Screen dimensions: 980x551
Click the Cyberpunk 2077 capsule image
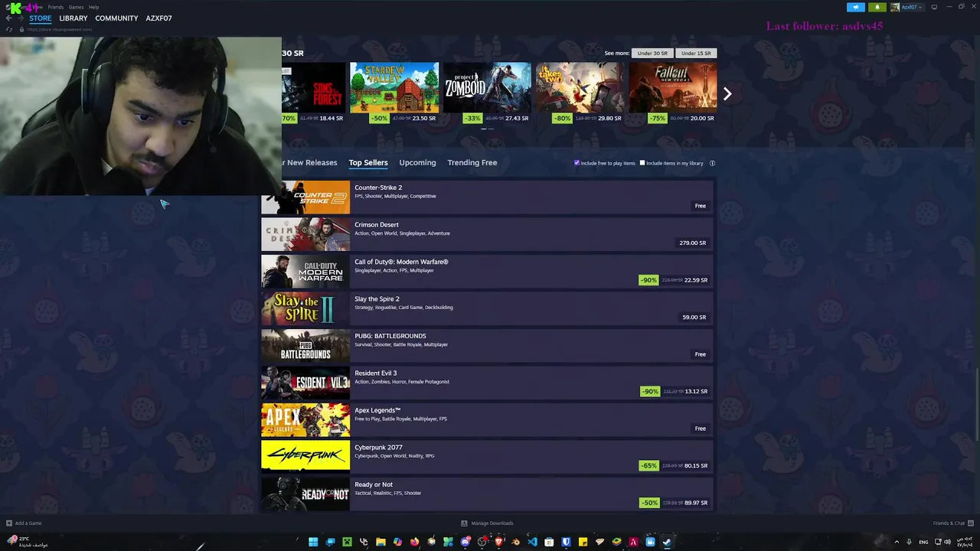click(305, 457)
